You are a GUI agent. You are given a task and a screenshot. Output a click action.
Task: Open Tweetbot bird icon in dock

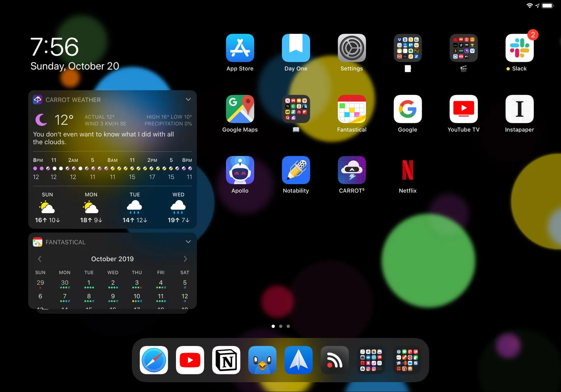tap(262, 360)
